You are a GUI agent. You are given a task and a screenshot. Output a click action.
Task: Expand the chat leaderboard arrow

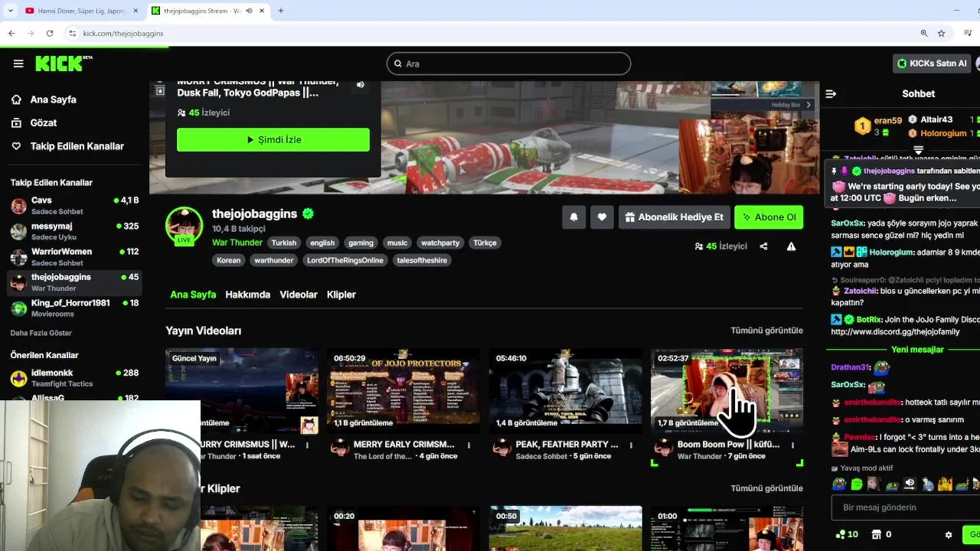(x=918, y=151)
